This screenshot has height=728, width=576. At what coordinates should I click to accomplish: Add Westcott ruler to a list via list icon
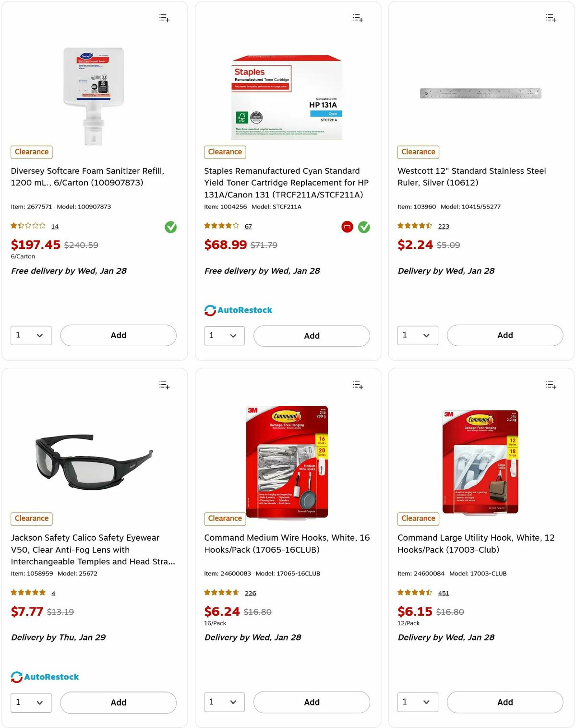pos(551,18)
